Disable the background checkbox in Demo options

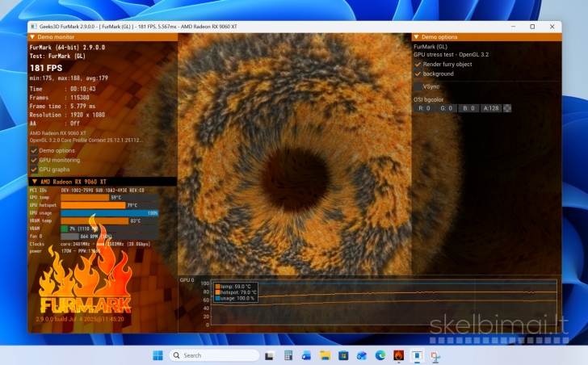418,73
